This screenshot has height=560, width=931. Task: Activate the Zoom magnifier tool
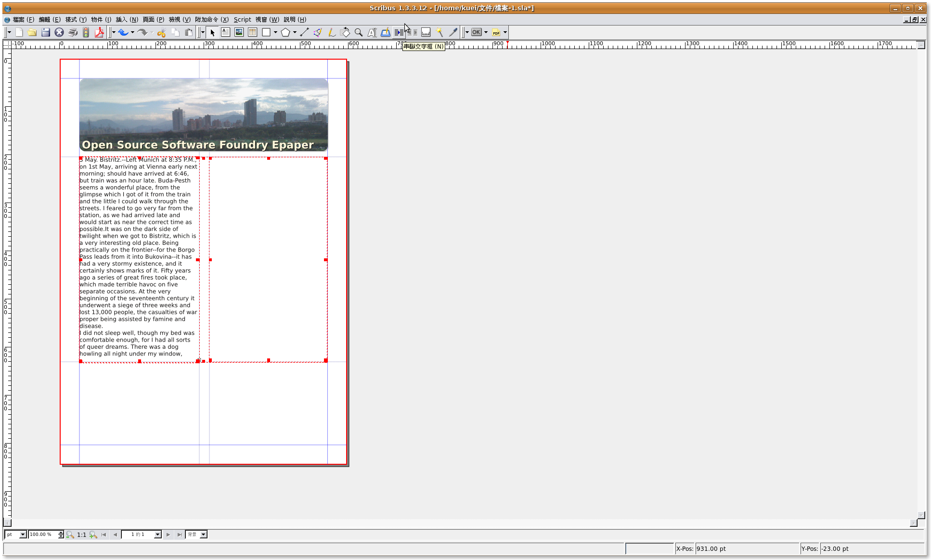[359, 32]
